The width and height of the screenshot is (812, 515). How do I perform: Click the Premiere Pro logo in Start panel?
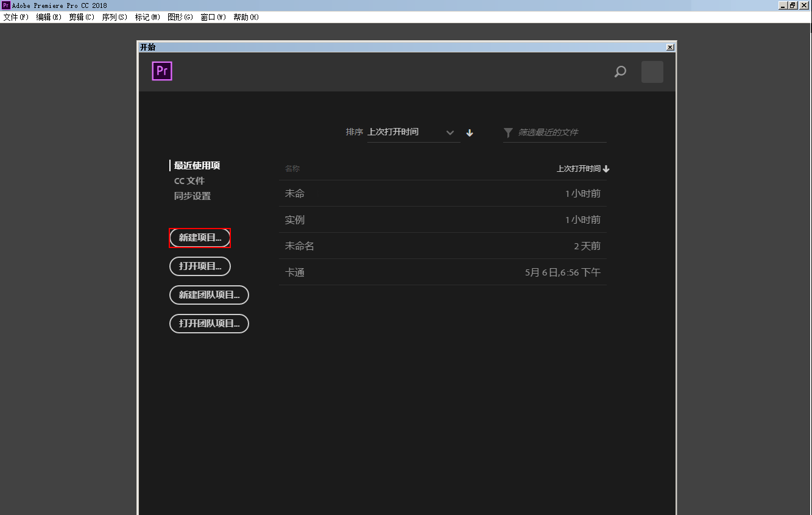click(162, 71)
